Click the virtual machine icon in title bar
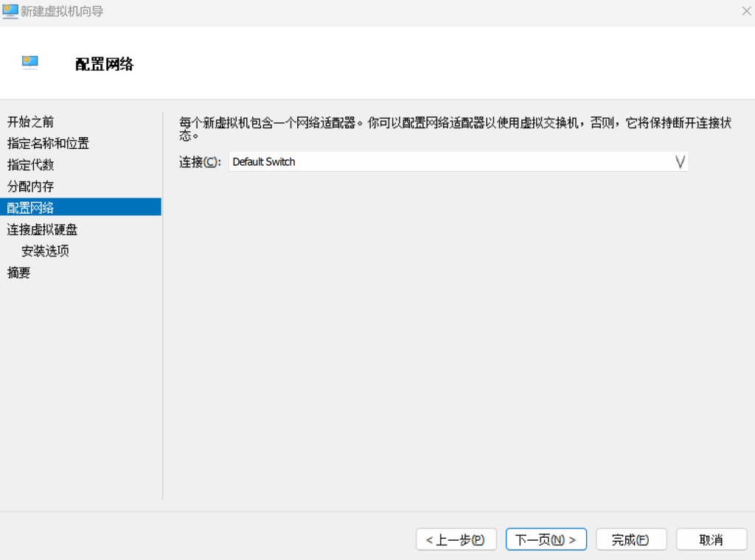The image size is (755, 560). point(10,11)
